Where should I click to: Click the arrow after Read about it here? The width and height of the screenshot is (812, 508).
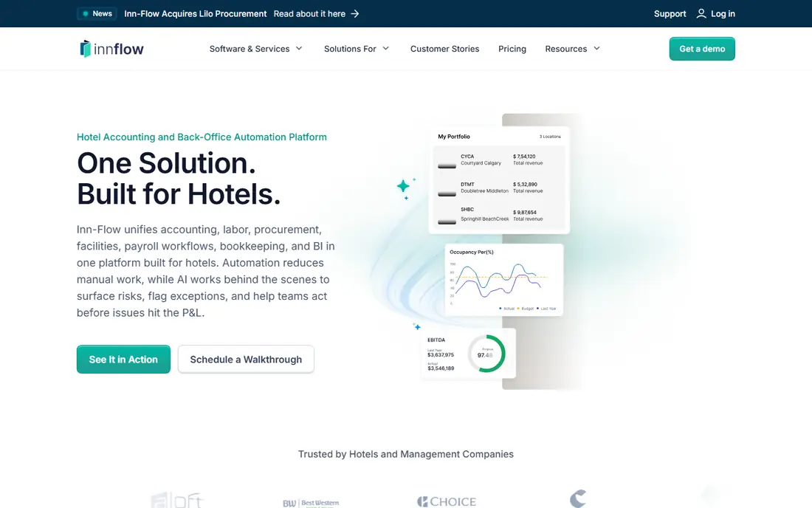(x=355, y=13)
